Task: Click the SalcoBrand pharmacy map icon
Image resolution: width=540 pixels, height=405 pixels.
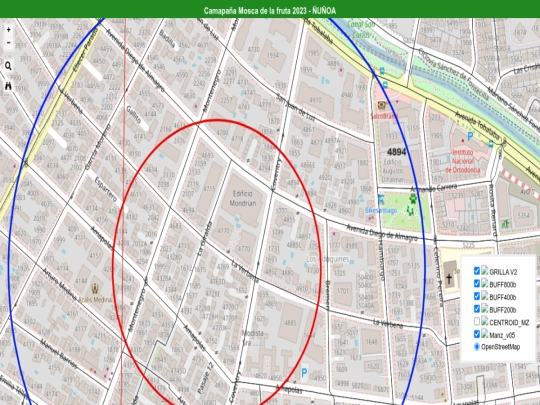Action: click(382, 105)
